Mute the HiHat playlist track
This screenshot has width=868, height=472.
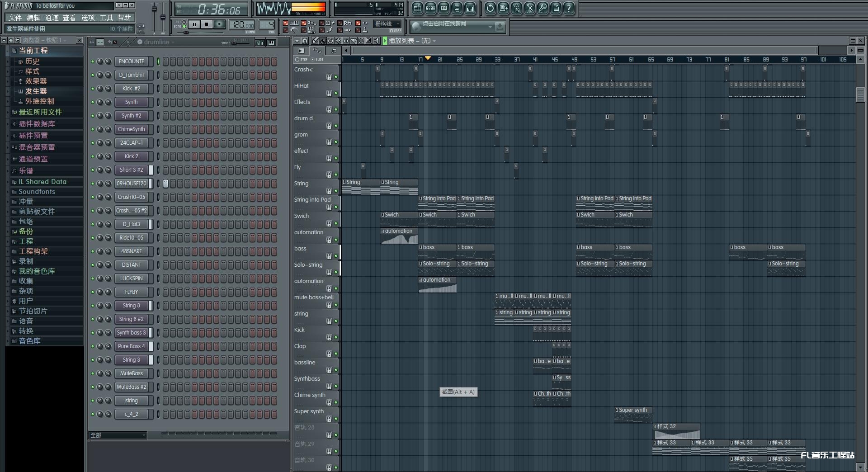pos(336,94)
